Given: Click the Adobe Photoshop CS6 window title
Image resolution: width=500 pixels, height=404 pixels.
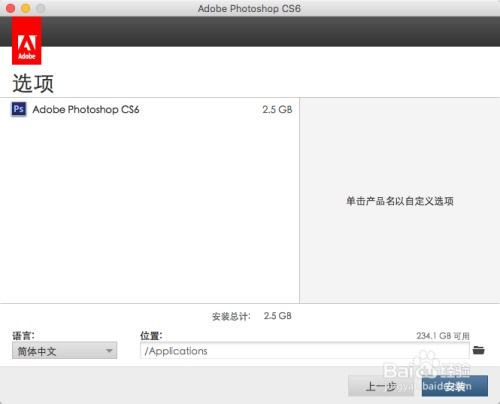Looking at the screenshot, I should coord(249,8).
